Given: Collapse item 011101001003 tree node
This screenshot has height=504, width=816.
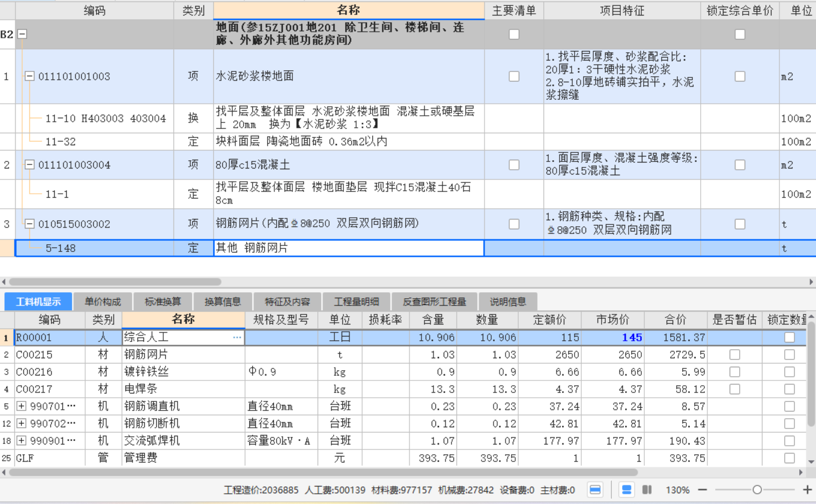Looking at the screenshot, I should click(x=29, y=76).
